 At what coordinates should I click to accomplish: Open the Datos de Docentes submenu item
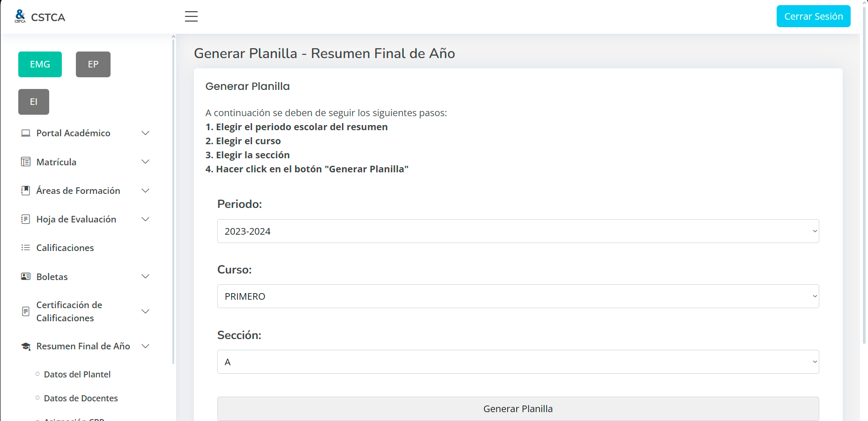pyautogui.click(x=81, y=398)
